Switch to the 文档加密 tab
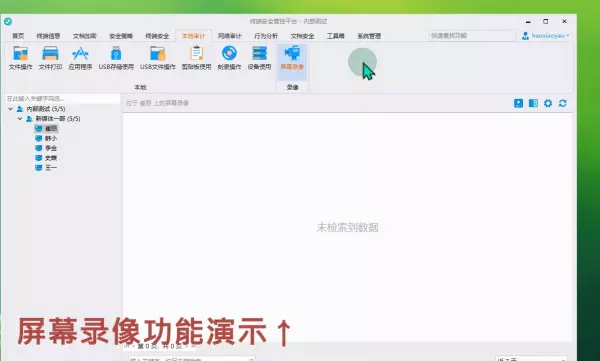The height and width of the screenshot is (361, 600). 85,36
